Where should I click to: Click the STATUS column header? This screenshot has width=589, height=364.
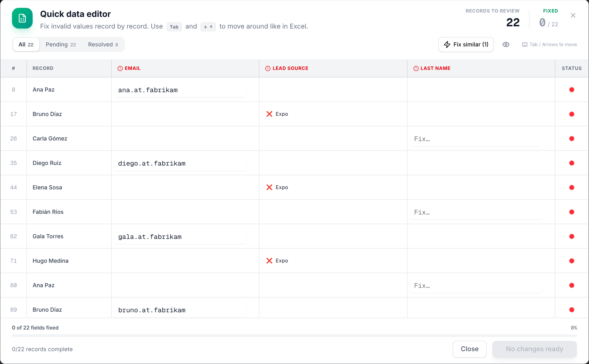(x=571, y=68)
